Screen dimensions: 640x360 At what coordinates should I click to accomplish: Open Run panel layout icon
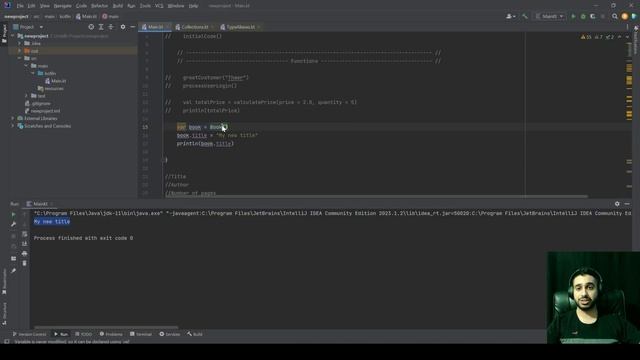[x=13, y=258]
